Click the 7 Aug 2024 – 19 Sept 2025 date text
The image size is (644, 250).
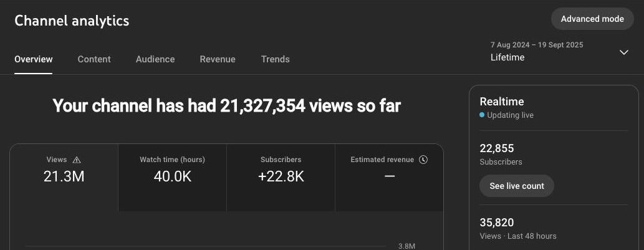click(537, 45)
